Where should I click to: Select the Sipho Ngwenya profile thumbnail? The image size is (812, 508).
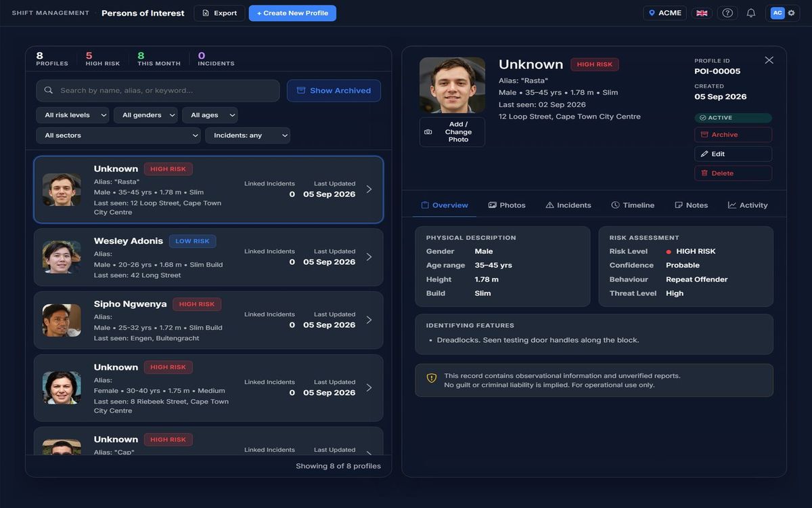click(62, 320)
